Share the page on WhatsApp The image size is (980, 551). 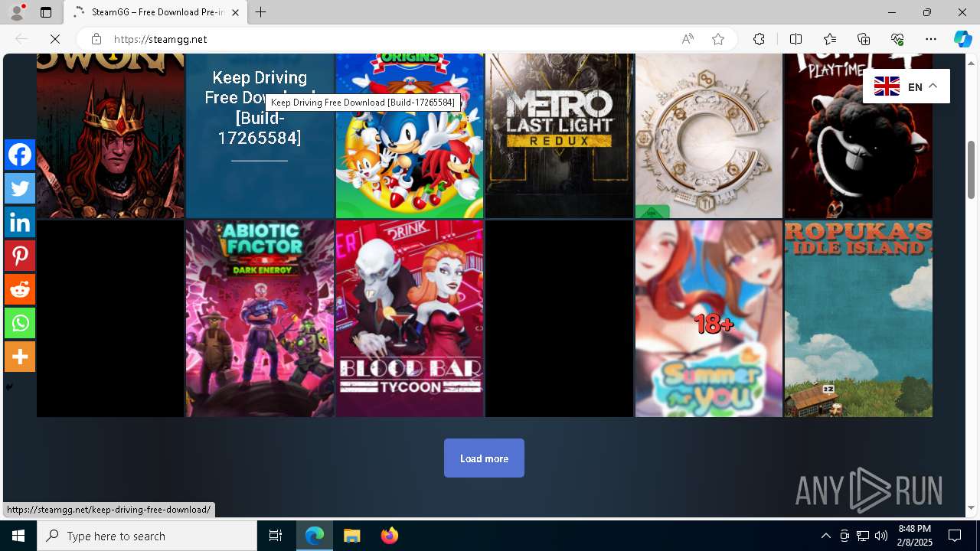click(20, 323)
